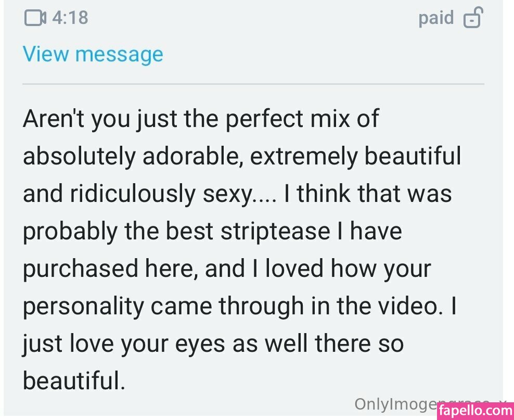514x420 pixels.
Task: Click the phrase "I think that was"
Action: 368,194
